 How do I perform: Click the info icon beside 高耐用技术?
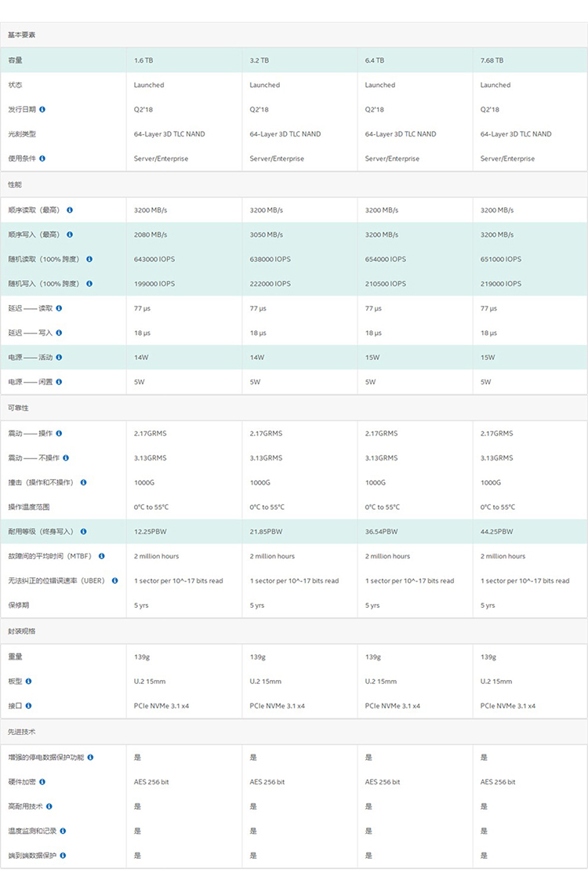(49, 806)
